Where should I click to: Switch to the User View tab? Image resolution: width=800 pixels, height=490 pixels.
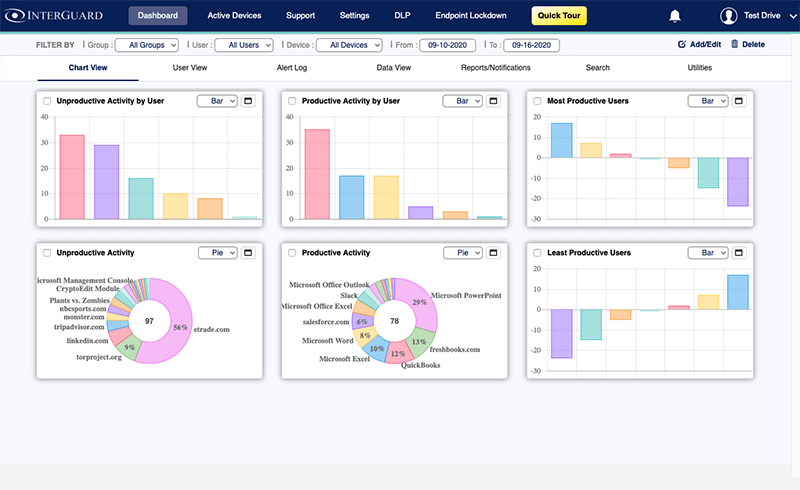click(x=190, y=67)
